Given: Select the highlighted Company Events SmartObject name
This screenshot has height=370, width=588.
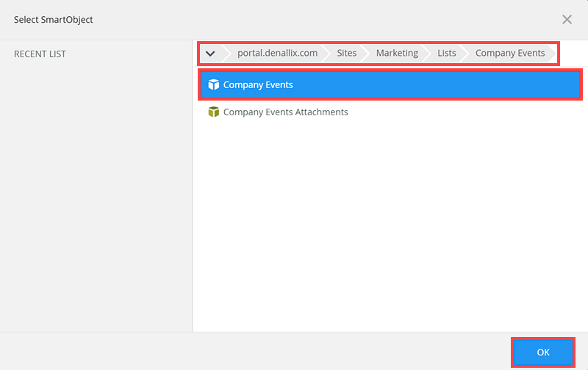Looking at the screenshot, I should click(x=258, y=85).
